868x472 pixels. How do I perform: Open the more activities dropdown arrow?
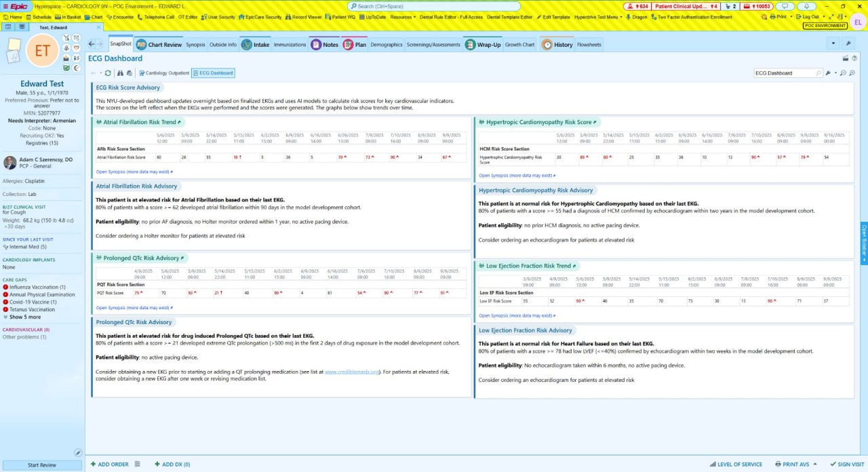833,44
